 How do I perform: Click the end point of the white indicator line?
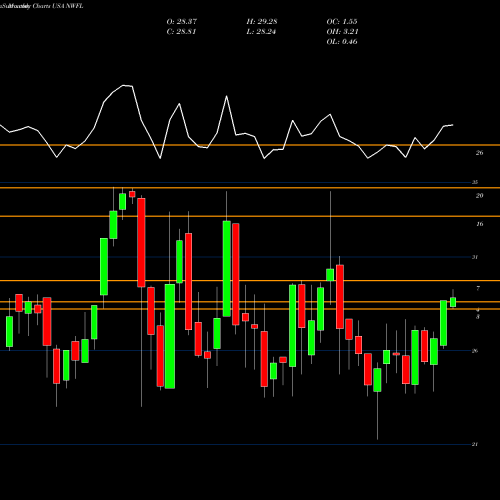[453, 125]
